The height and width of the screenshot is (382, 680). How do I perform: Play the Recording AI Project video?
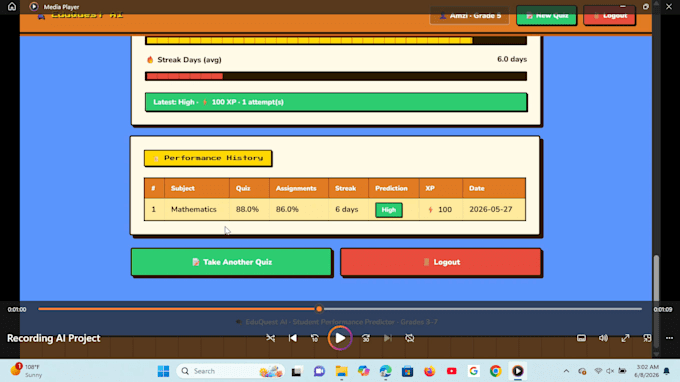tap(340, 338)
